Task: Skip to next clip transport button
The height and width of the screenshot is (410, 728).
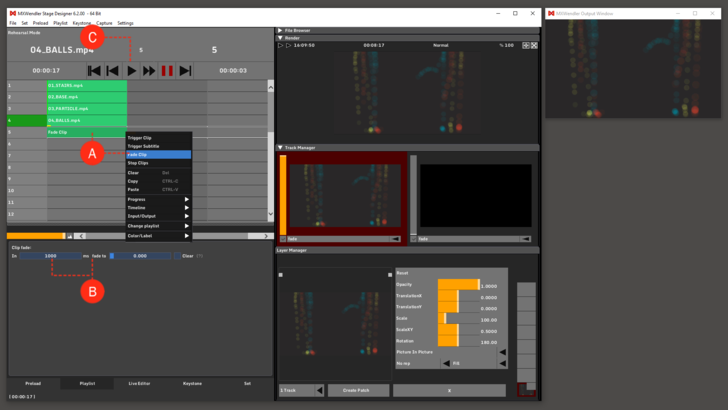Action: pos(185,71)
